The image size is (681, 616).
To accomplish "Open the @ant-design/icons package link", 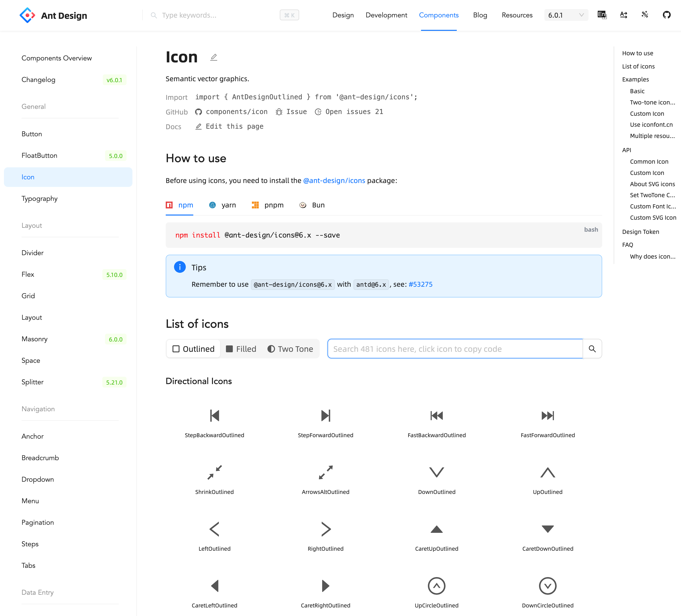I will point(334,181).
